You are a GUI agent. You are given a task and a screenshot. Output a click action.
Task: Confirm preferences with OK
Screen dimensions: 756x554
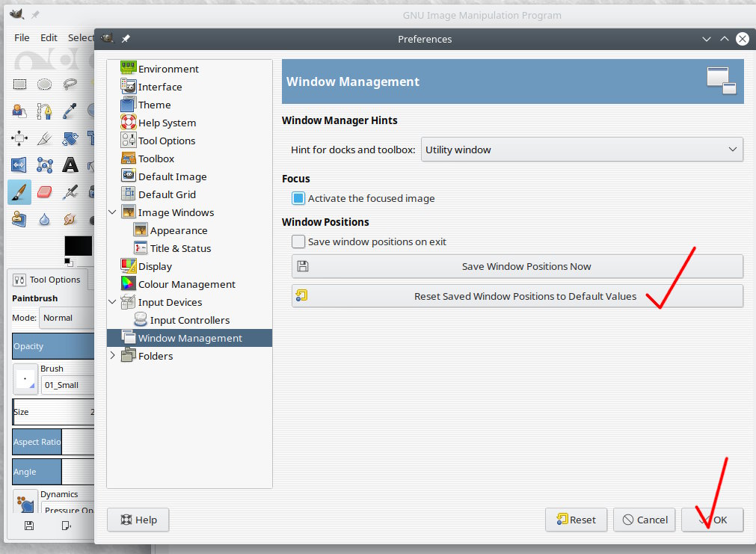pyautogui.click(x=712, y=520)
